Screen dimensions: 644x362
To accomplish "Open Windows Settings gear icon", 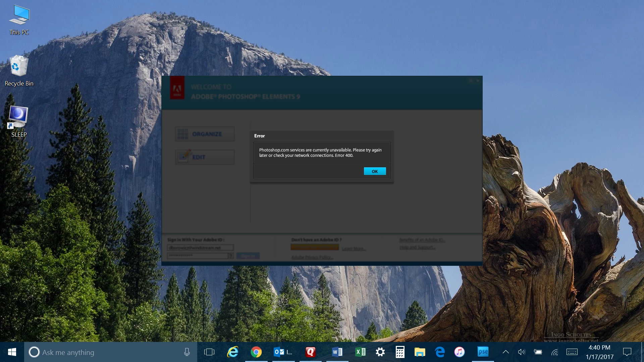I will (380, 352).
